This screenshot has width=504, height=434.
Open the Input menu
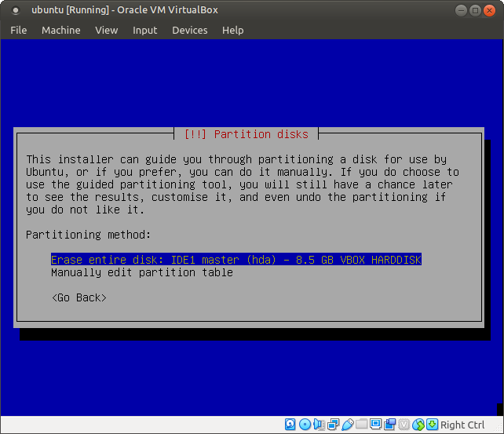145,30
